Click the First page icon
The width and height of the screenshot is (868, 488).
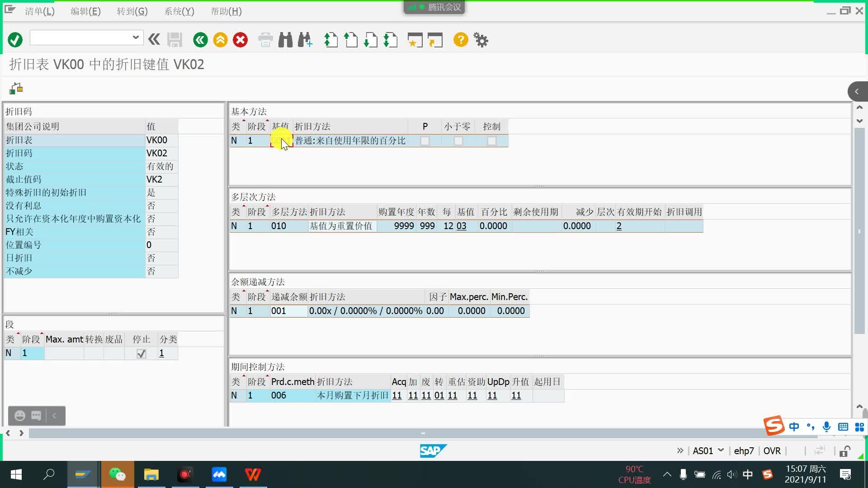[x=331, y=40]
